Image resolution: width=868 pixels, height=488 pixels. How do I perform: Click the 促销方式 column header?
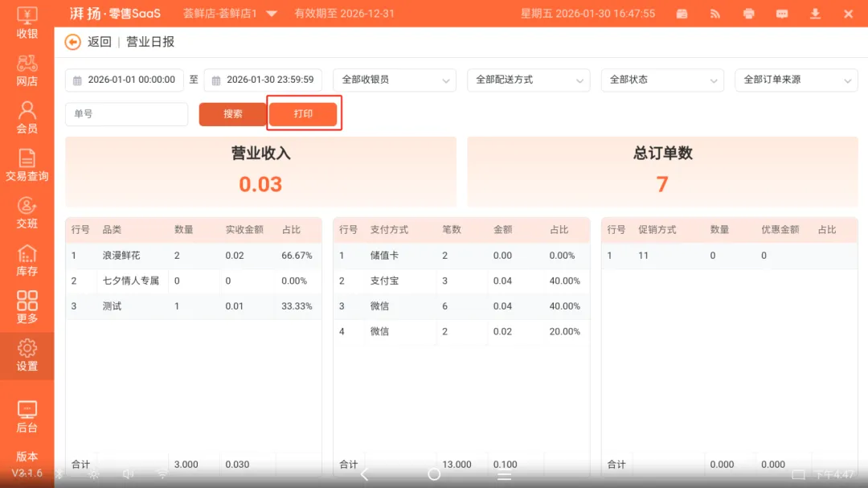click(657, 230)
